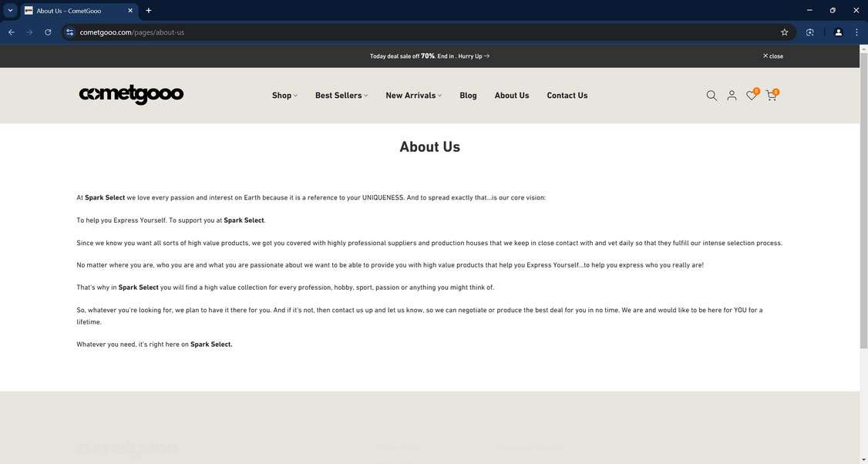Open Chrome profile icon
The width and height of the screenshot is (868, 464).
click(838, 32)
